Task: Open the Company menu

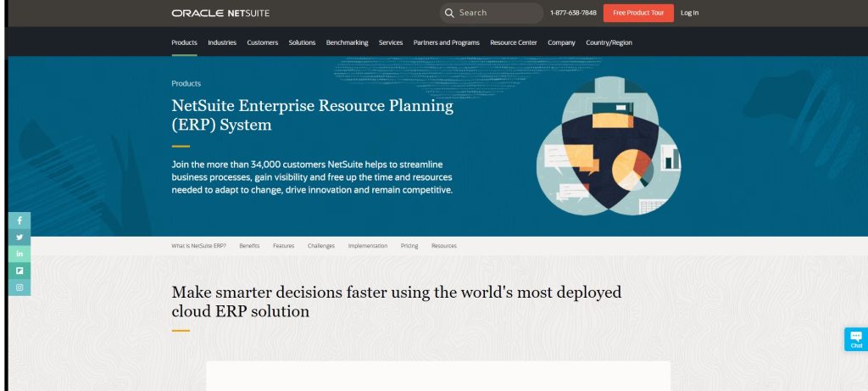Action: click(x=561, y=42)
